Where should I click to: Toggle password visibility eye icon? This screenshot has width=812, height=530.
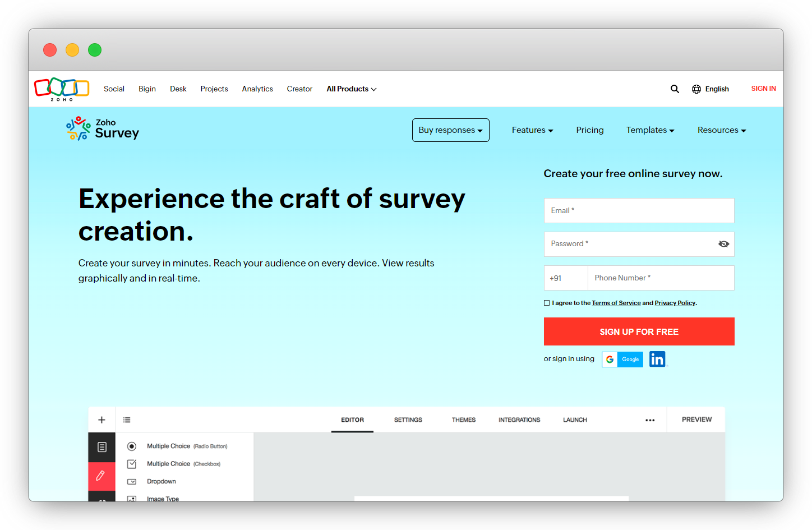click(723, 244)
